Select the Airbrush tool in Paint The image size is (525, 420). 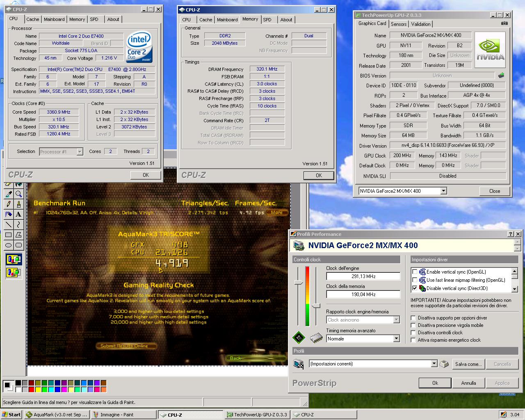click(x=8, y=214)
